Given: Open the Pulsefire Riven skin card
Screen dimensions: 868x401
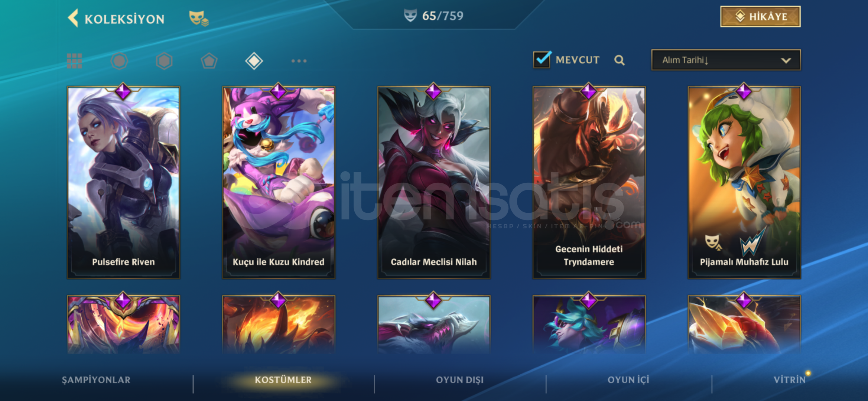Looking at the screenshot, I should click(123, 183).
